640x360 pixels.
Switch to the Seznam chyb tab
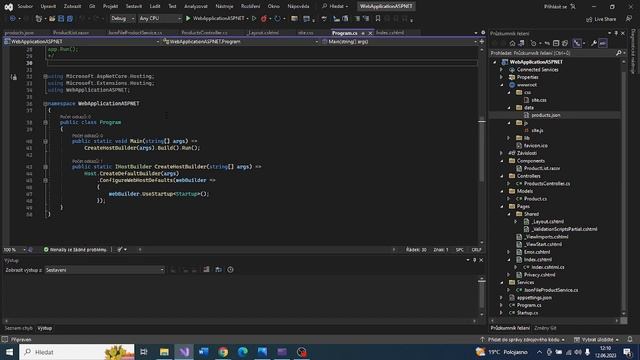(x=18, y=328)
